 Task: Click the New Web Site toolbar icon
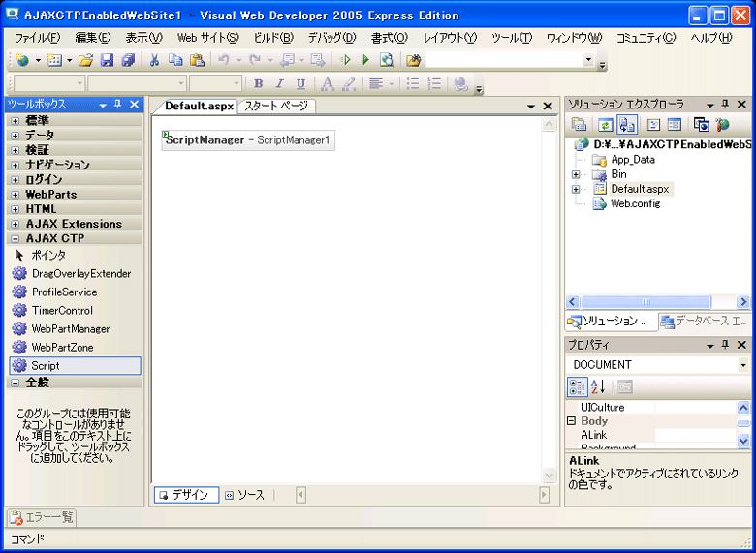pos(22,60)
